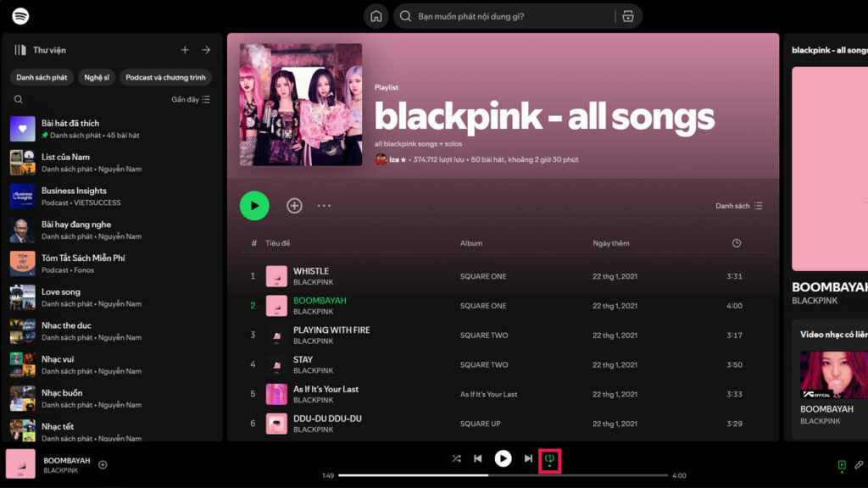Filter by Nghệ sĩ
Image resolution: width=868 pixels, height=488 pixels.
(x=97, y=77)
